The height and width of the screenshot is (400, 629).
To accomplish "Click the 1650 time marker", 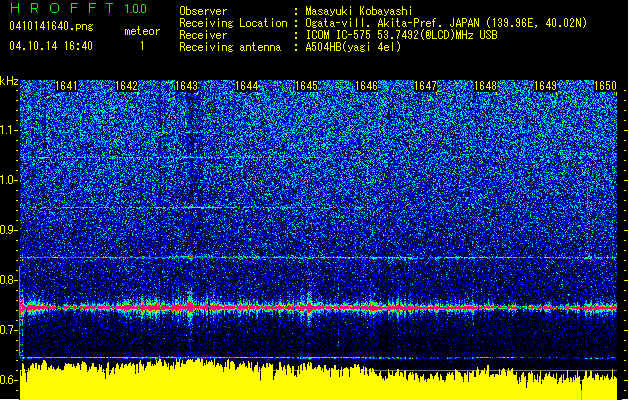I will [605, 86].
